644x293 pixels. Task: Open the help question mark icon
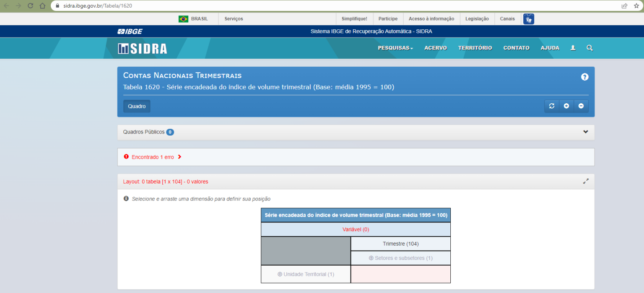[x=584, y=77]
